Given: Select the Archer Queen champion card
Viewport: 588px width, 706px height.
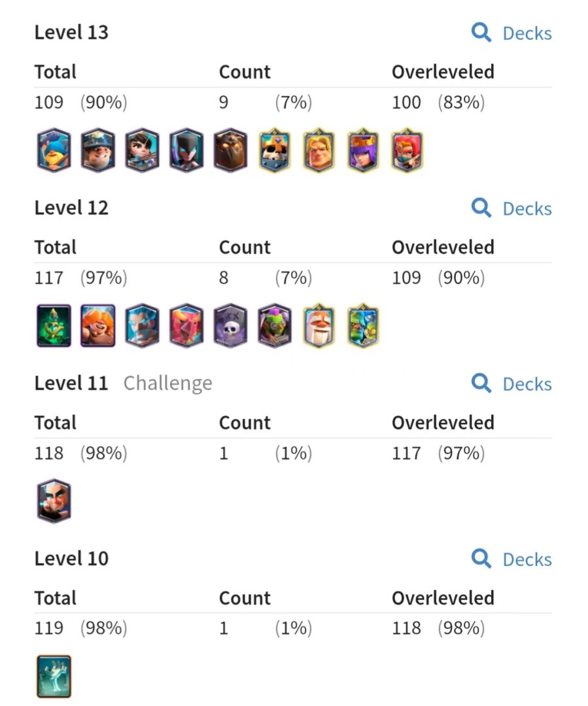Looking at the screenshot, I should point(363,150).
